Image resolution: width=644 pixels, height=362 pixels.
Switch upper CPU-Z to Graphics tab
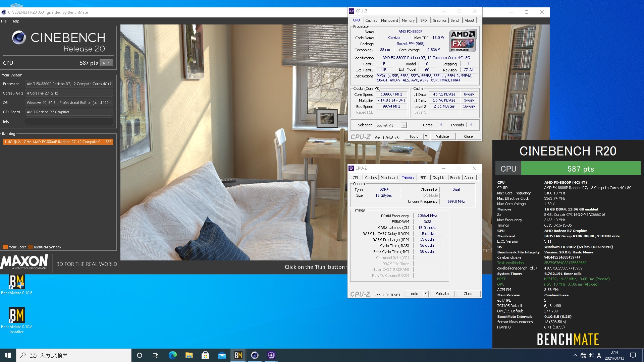click(439, 20)
